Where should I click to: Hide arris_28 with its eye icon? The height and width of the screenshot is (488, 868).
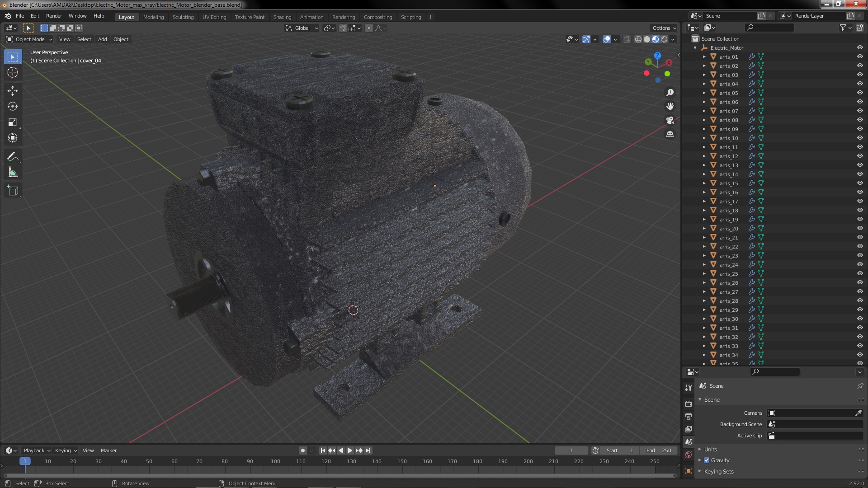point(860,300)
